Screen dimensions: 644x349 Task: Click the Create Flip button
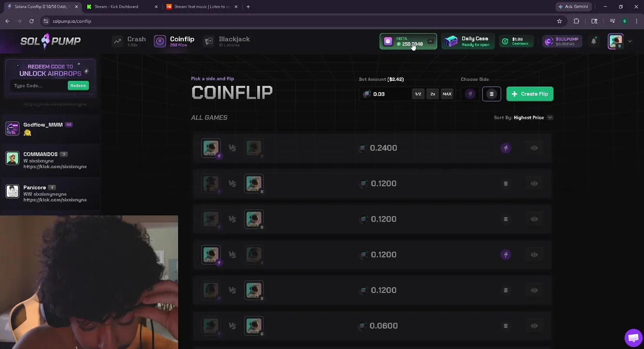click(x=530, y=94)
